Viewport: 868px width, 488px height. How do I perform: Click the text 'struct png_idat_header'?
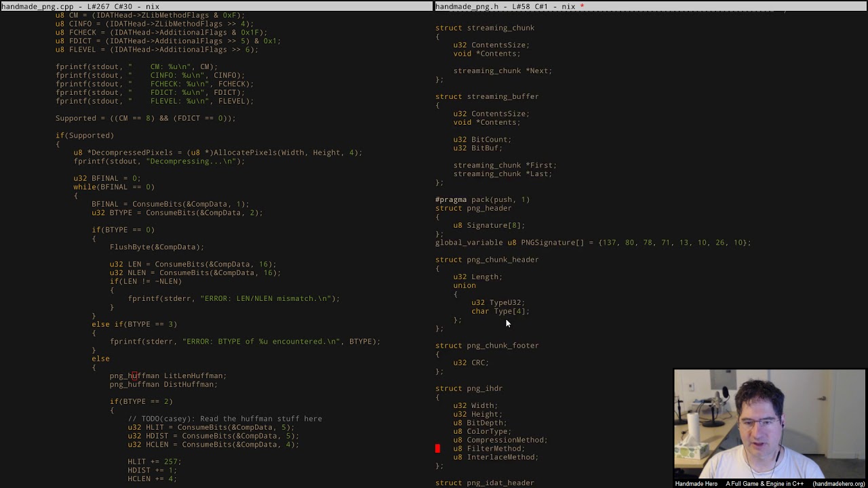pos(485,483)
